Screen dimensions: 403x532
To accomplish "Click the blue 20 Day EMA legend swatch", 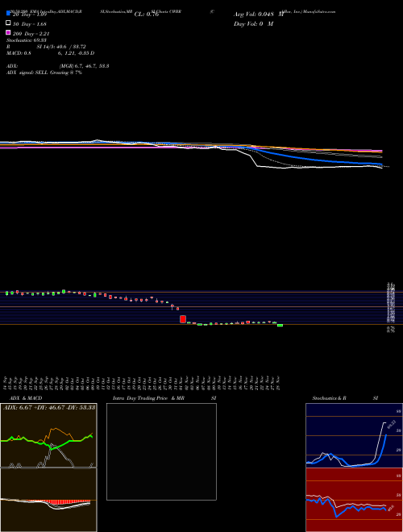I will pyautogui.click(x=8, y=14).
